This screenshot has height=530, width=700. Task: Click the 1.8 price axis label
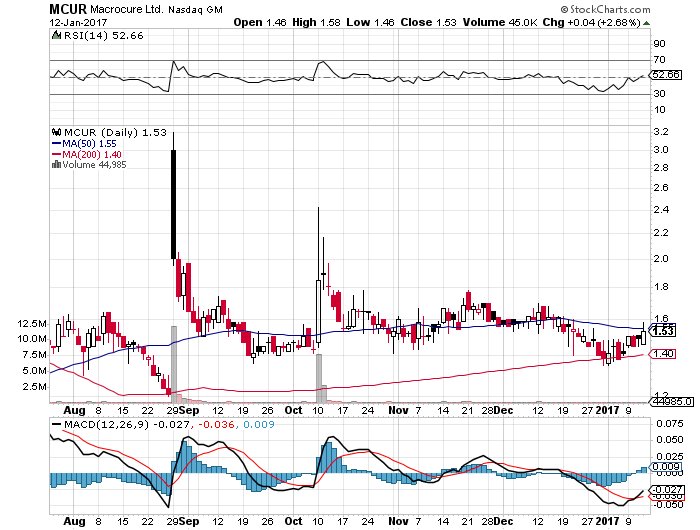coord(661,287)
